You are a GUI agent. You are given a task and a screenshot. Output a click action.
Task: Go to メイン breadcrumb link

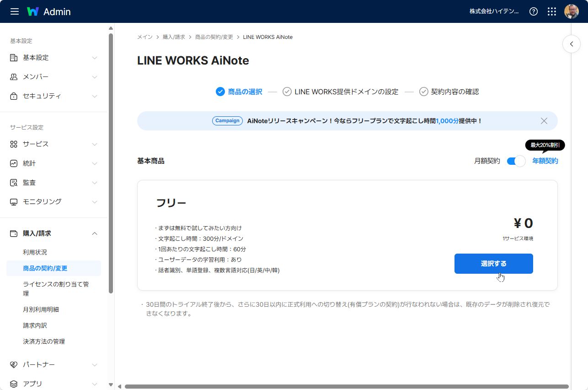pos(145,37)
